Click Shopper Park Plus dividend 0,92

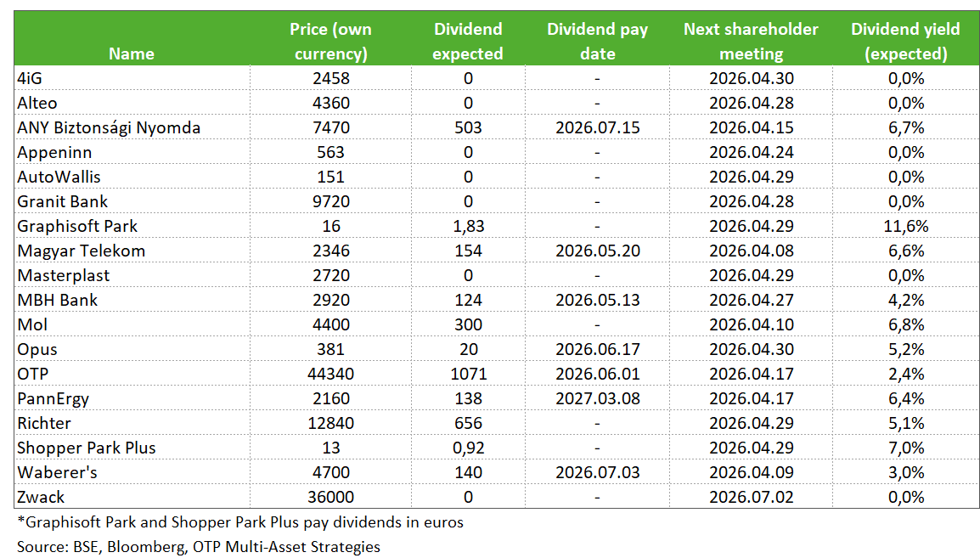[468, 448]
